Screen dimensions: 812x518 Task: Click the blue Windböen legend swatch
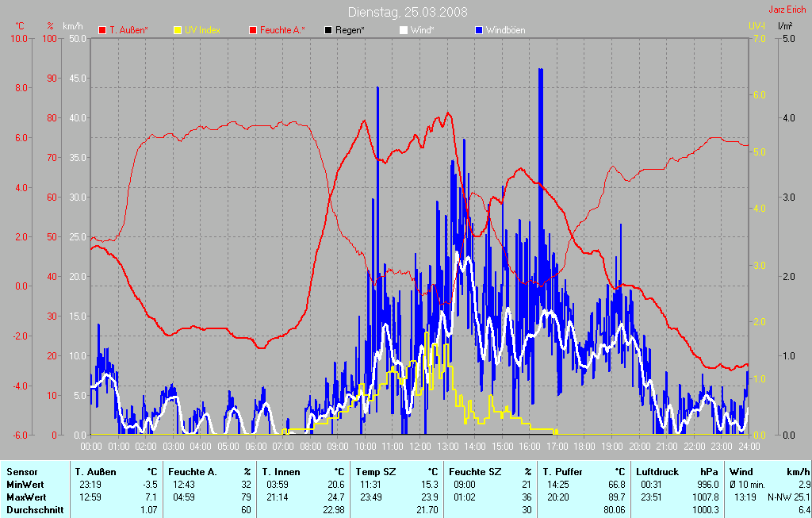478,30
